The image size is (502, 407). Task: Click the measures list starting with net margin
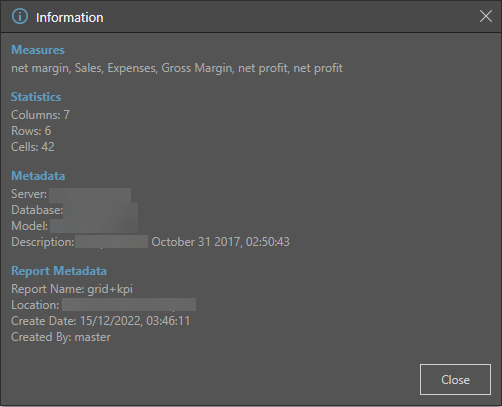(177, 68)
